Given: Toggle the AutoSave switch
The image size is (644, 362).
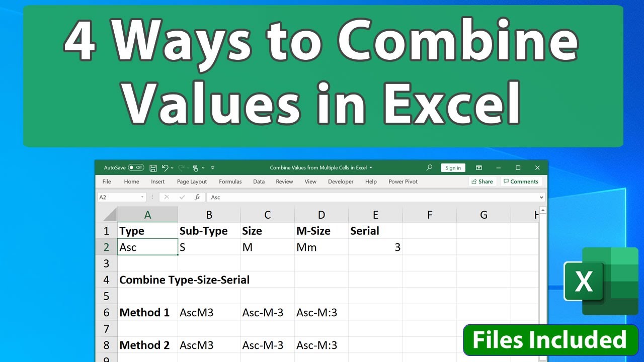Looking at the screenshot, I should 136,168.
